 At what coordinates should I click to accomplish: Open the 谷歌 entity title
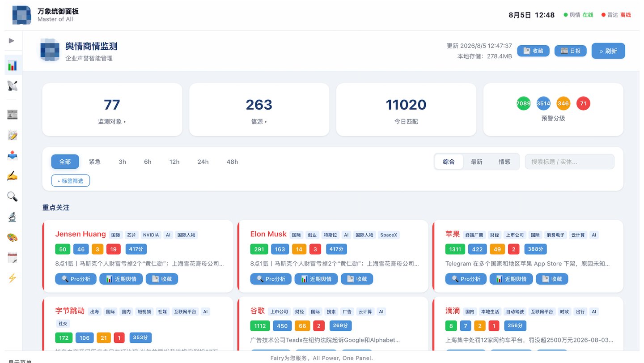(x=258, y=311)
